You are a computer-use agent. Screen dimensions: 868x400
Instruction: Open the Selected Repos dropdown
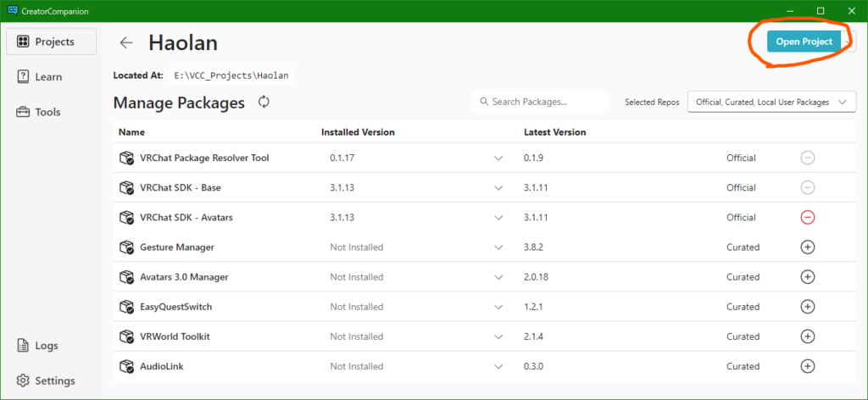point(771,102)
